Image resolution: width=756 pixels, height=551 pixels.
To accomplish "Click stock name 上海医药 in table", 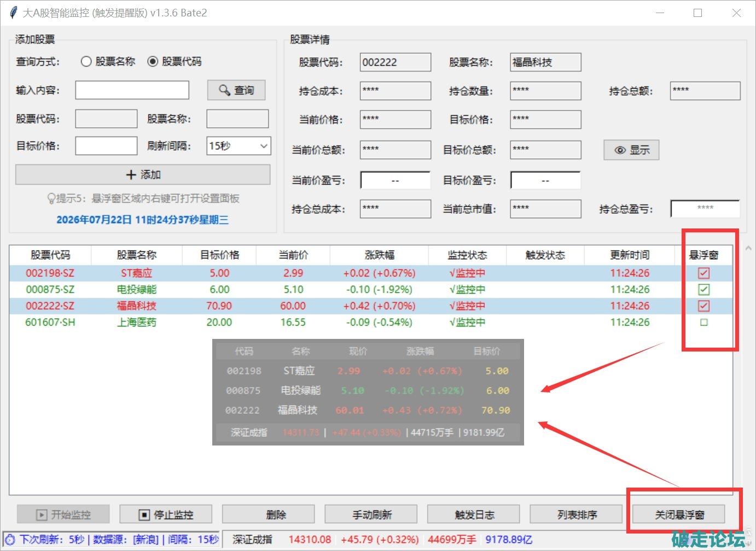I will pos(137,323).
